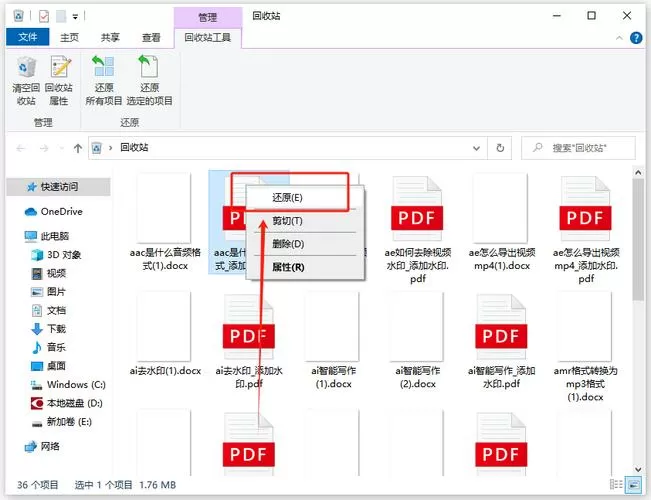Click the blank quick access toolbar button
This screenshot has width=651, height=500.
pyautogui.click(x=61, y=16)
